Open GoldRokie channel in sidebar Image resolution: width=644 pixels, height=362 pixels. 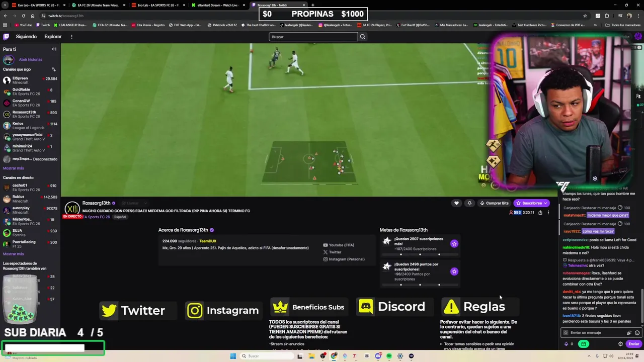click(x=30, y=92)
